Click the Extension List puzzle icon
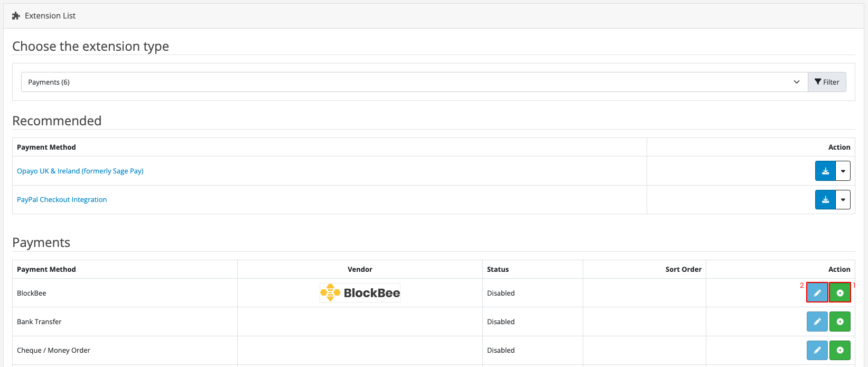Viewport: 868px width, 367px height. coord(16,16)
